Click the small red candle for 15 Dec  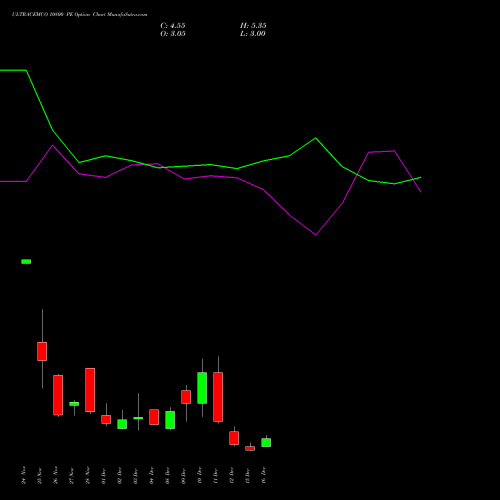pyautogui.click(x=250, y=448)
